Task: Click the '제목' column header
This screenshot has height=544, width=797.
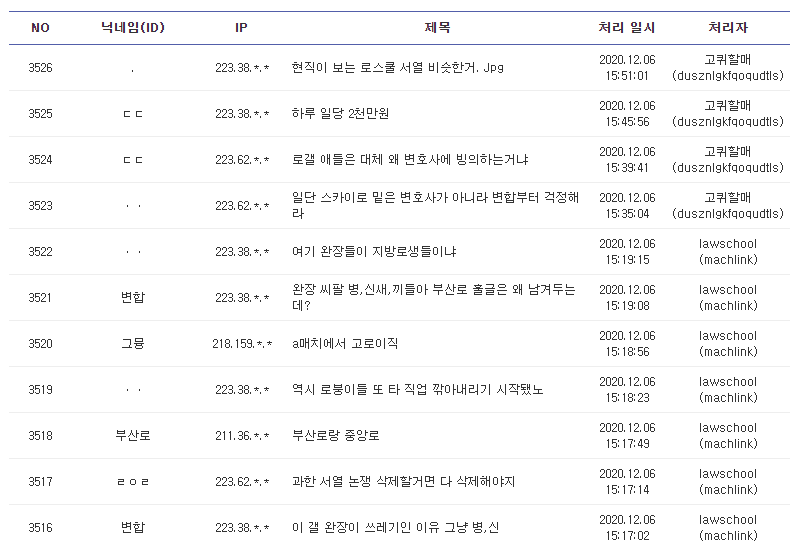Action: (437, 28)
